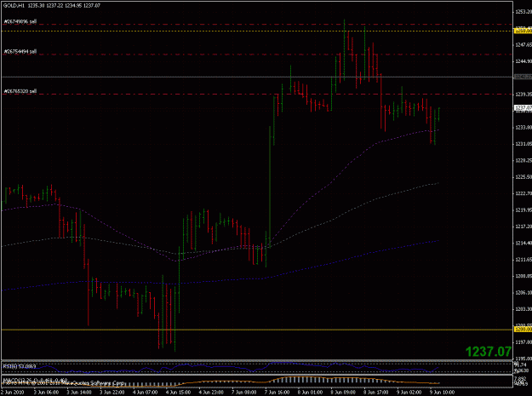532x396 pixels.
Task: Click the 4 Jun 07:00 time axis label
Action: pos(146,393)
